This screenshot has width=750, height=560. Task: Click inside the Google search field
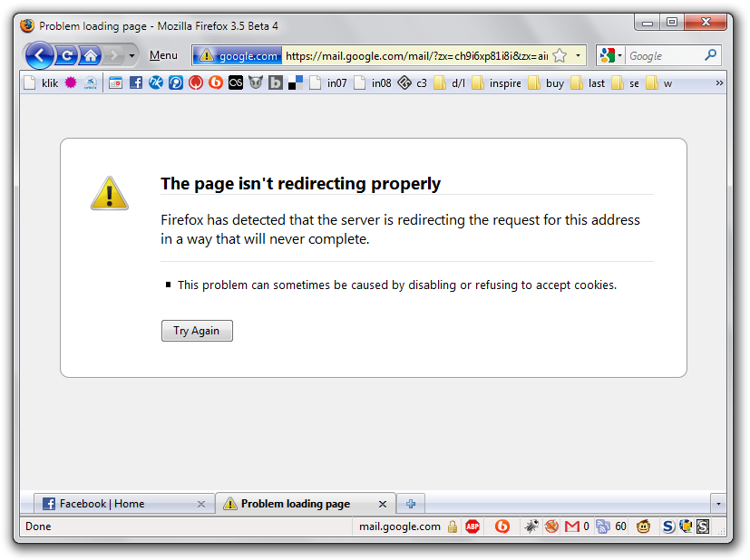click(664, 56)
